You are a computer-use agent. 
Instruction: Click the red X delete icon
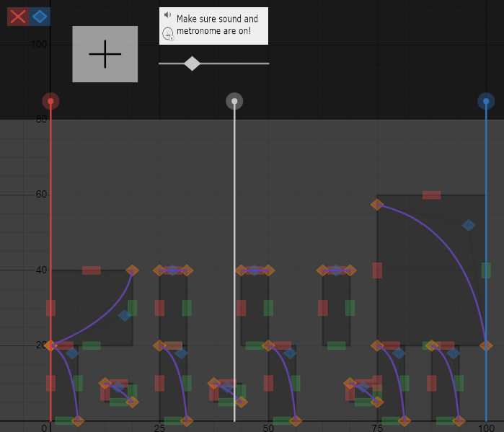tap(17, 16)
